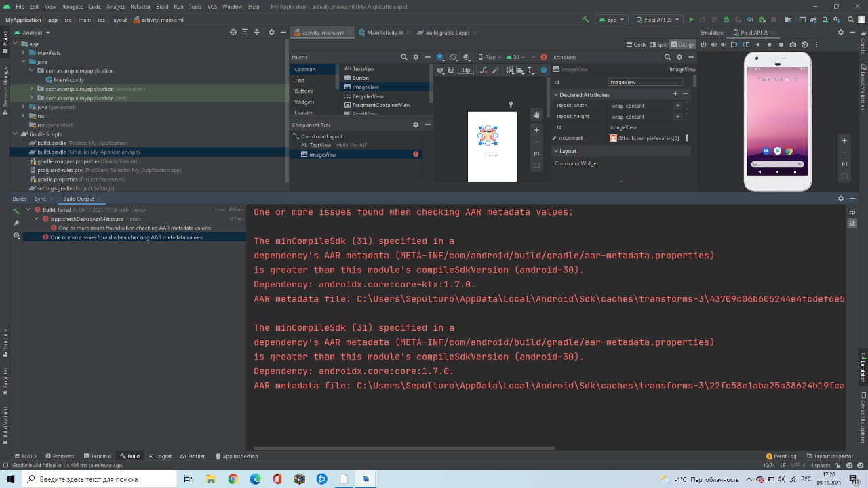Switch editor to Code view
Screen dimensions: 868x488
pos(636,45)
